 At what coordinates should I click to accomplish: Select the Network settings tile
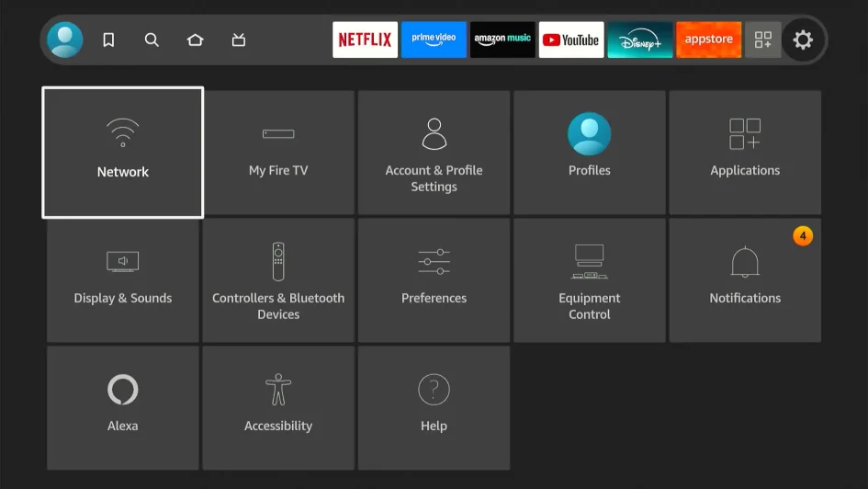123,153
